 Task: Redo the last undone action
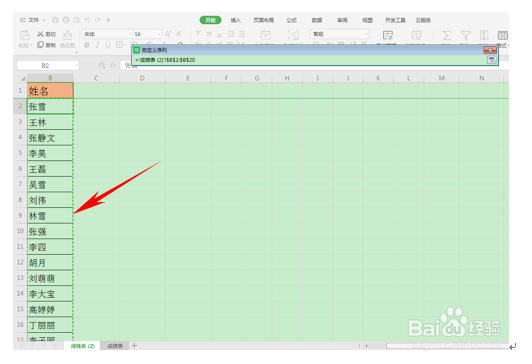coord(98,20)
